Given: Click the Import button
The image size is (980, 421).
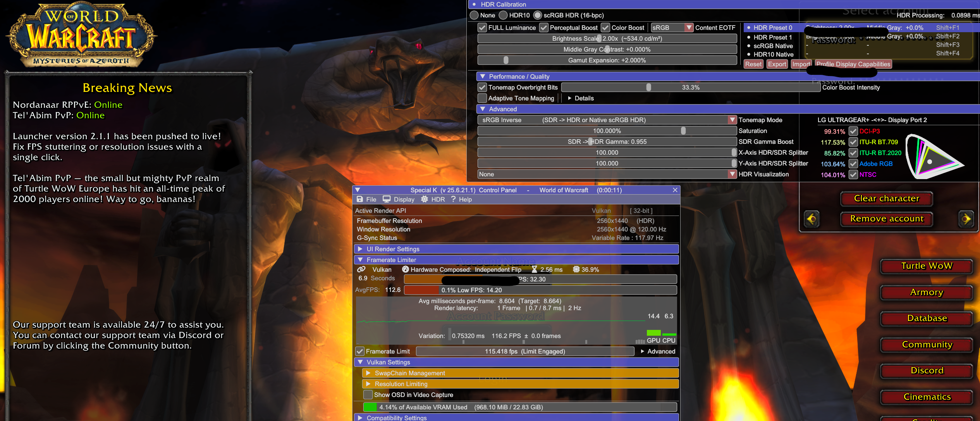Looking at the screenshot, I should pos(801,64).
